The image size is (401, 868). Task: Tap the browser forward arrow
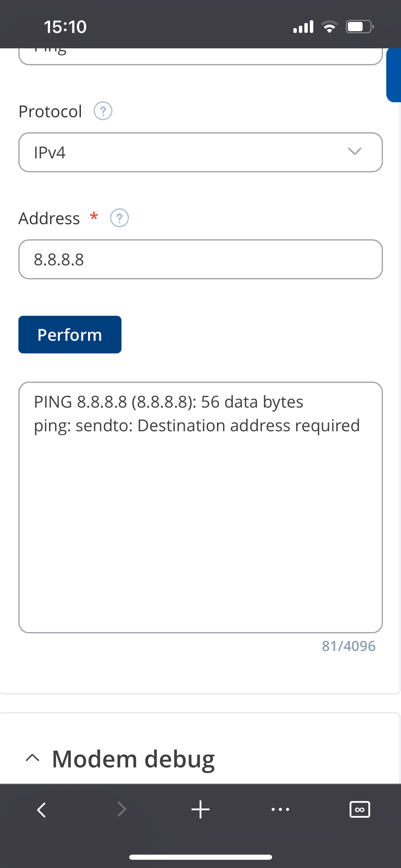[x=121, y=810]
